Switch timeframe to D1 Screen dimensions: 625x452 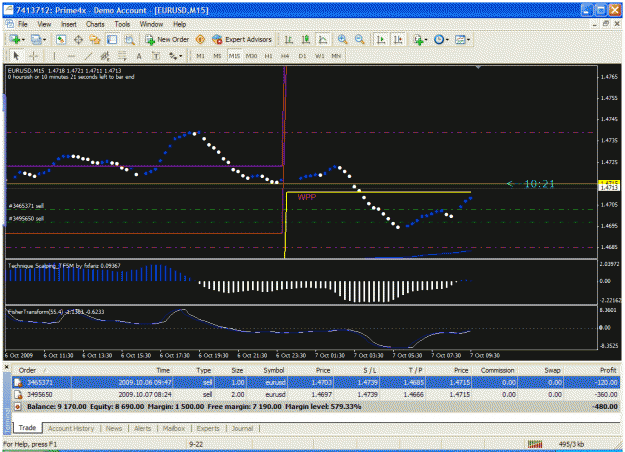(302, 56)
